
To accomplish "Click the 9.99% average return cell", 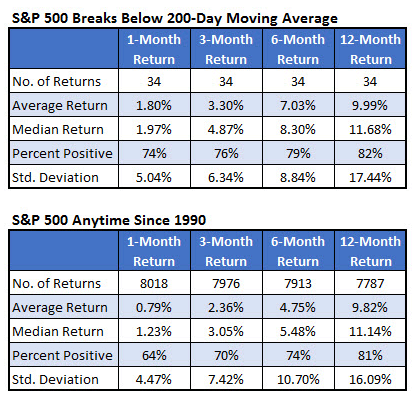I will pos(370,105).
